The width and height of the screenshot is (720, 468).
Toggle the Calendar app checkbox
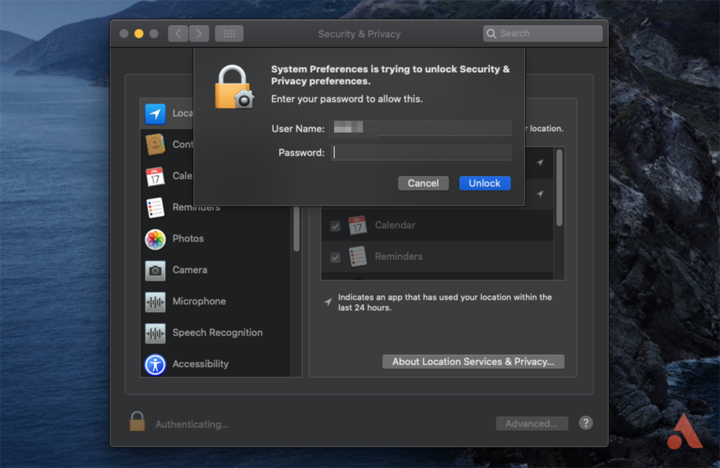335,226
